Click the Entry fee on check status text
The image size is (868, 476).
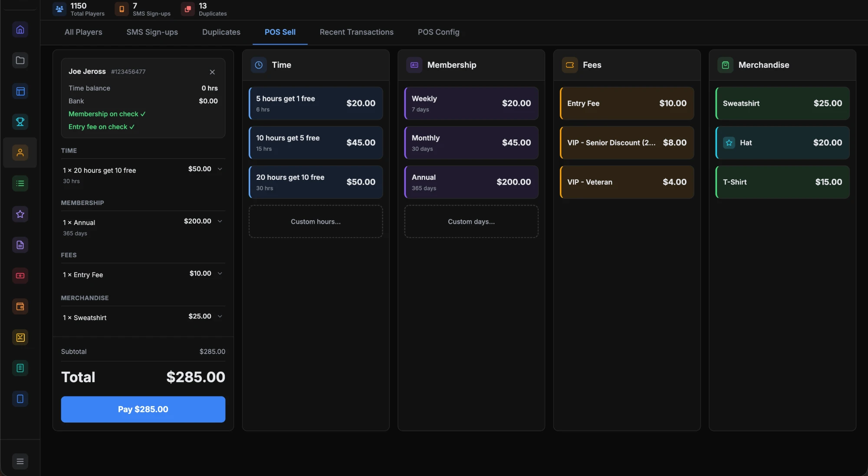[102, 127]
